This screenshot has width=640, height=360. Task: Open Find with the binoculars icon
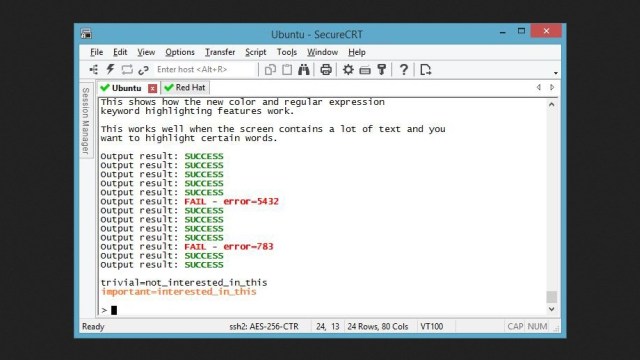(304, 70)
